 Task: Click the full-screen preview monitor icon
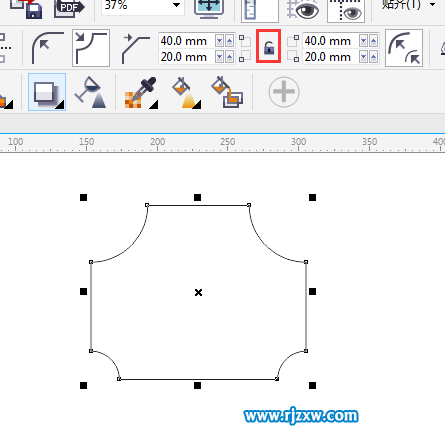[209, 7]
